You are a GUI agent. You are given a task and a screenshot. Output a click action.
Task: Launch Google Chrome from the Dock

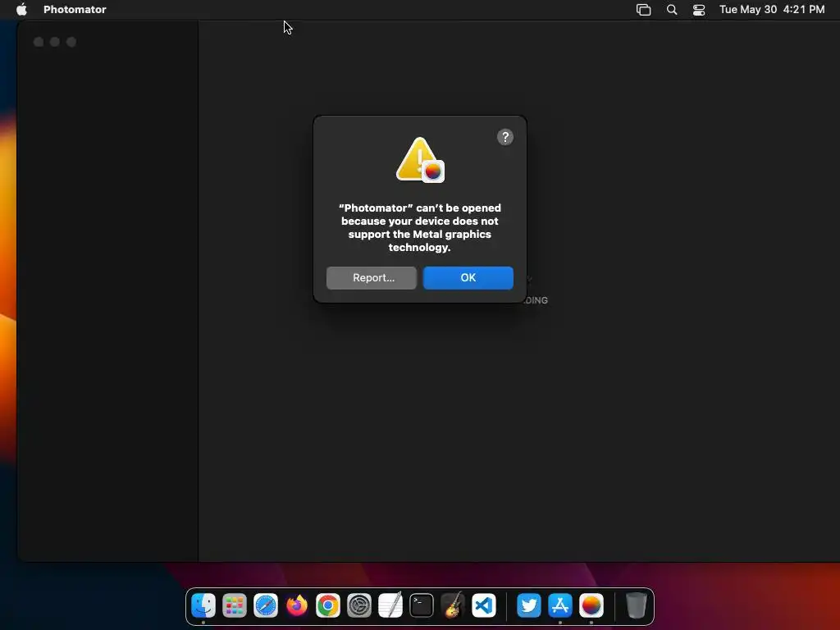point(328,606)
